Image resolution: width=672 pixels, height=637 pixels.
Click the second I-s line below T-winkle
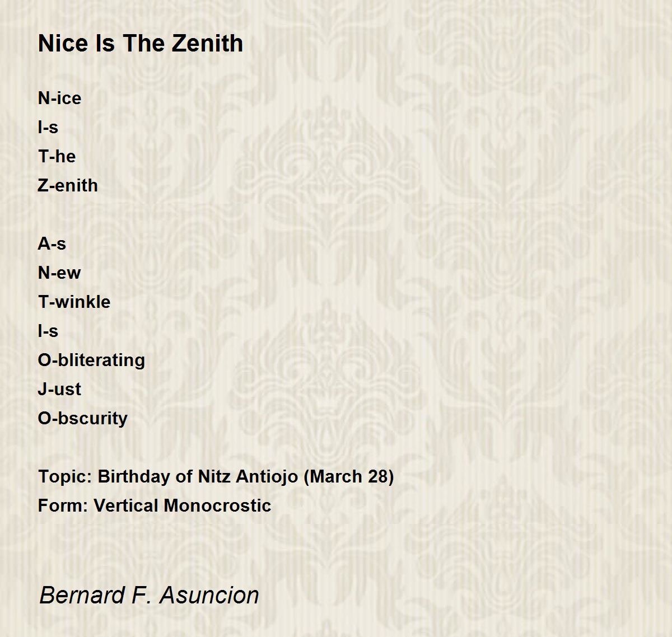[x=48, y=331]
